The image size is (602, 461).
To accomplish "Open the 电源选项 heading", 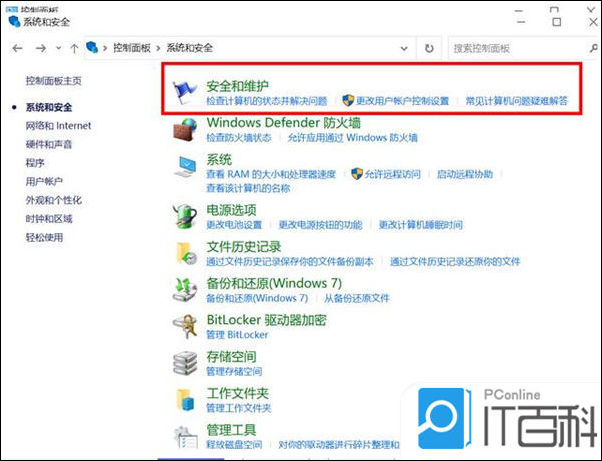I will pos(231,210).
